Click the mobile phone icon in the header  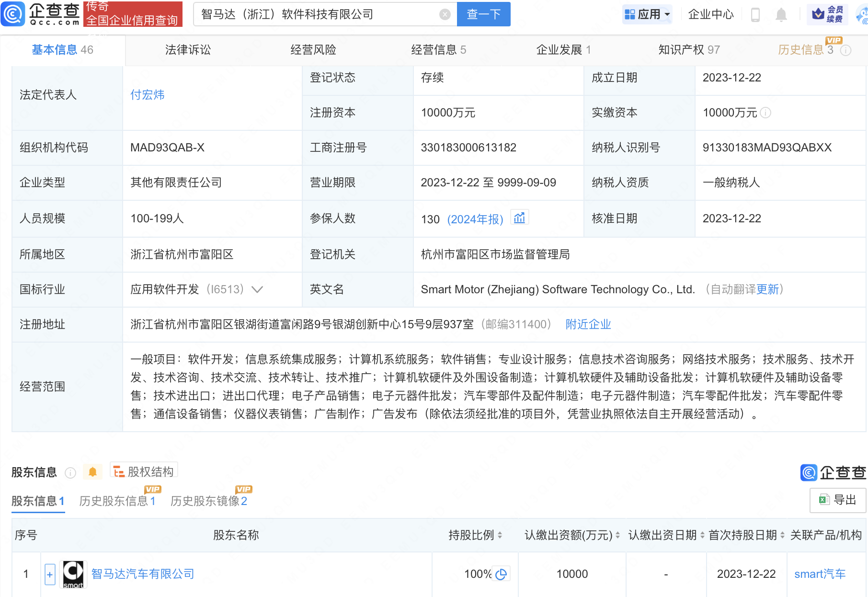756,14
